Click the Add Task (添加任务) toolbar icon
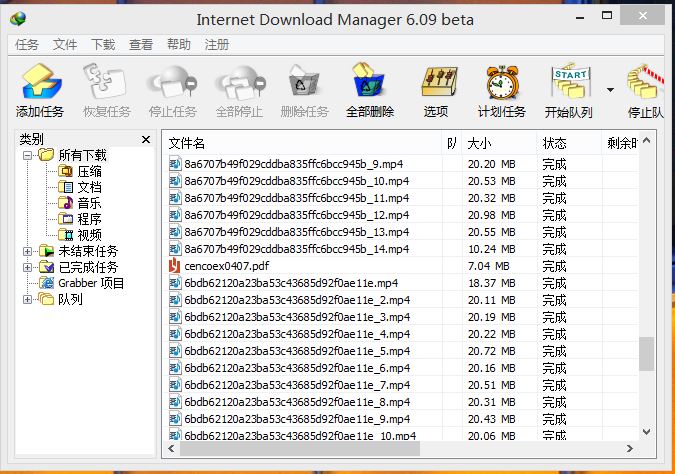The width and height of the screenshot is (675, 474). (40, 82)
